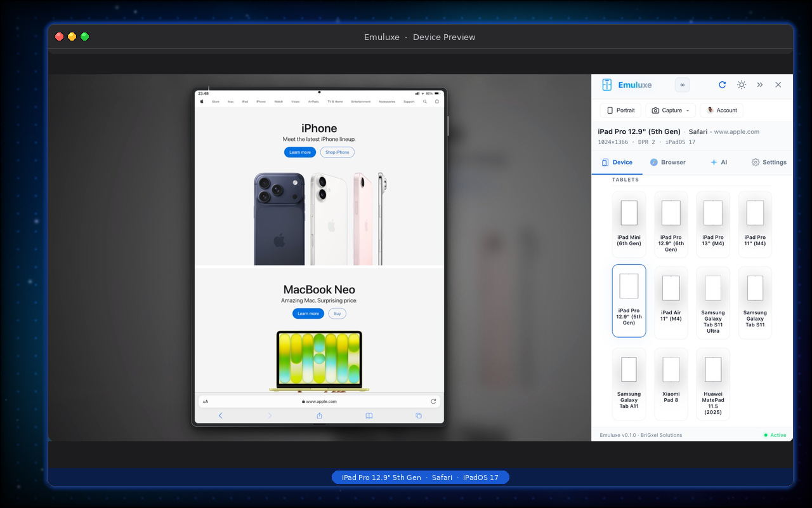Click Learn more under iPhone
Viewport: 812px width, 508px height.
[300, 152]
